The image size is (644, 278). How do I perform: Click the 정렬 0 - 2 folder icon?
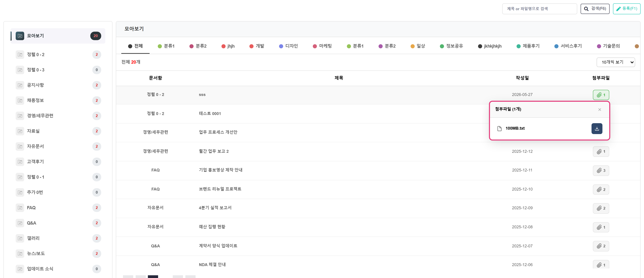20,55
